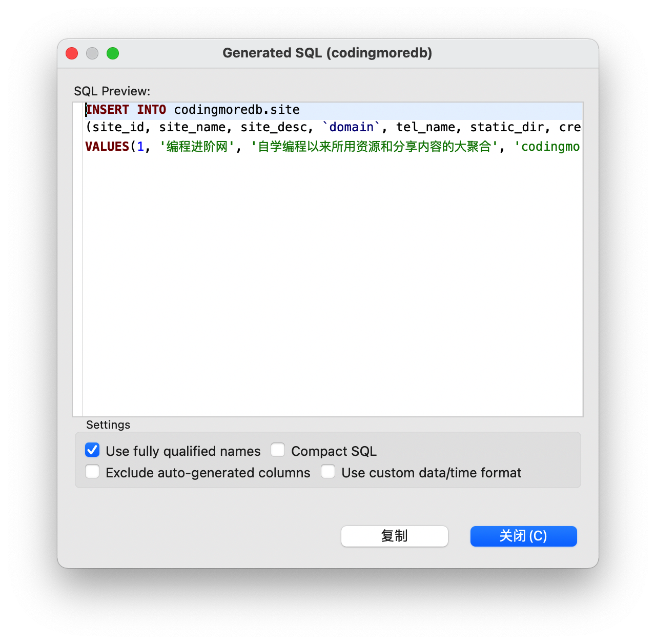The image size is (656, 644).
Task: Click the 复制 copy button
Action: [394, 536]
